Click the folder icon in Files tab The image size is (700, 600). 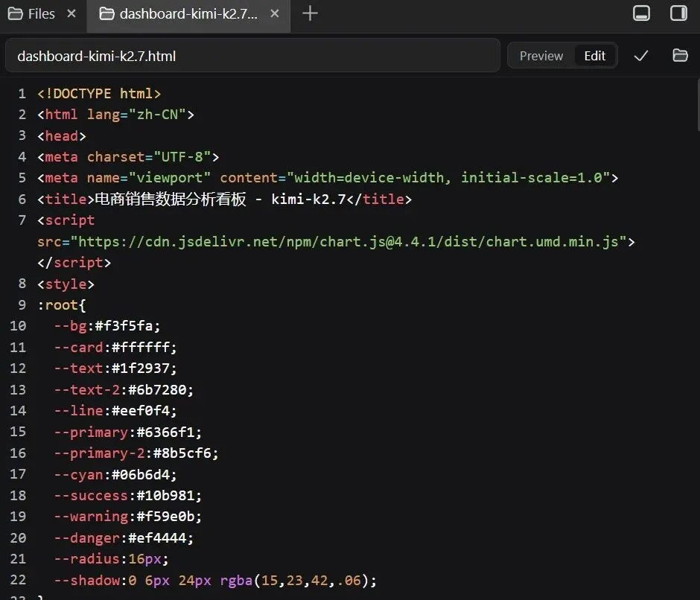(x=15, y=14)
